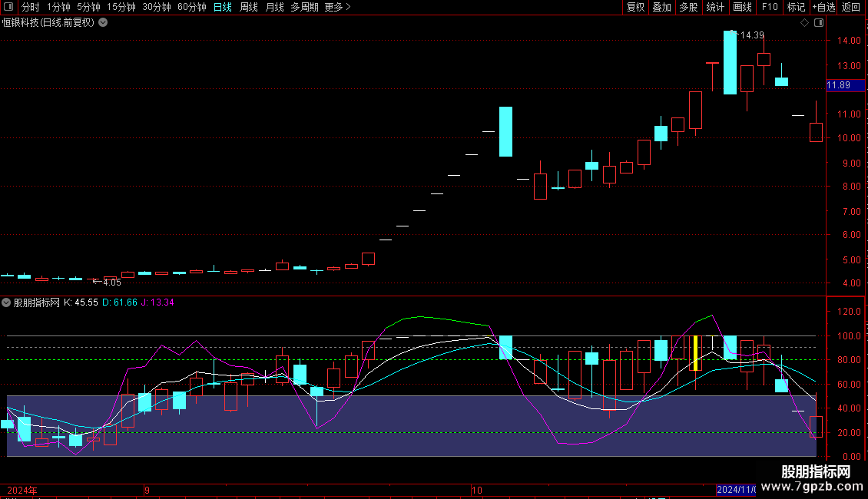Screen dimensions: 868x499
Task: Switch to 周线 weekly chart
Action: 249,7
